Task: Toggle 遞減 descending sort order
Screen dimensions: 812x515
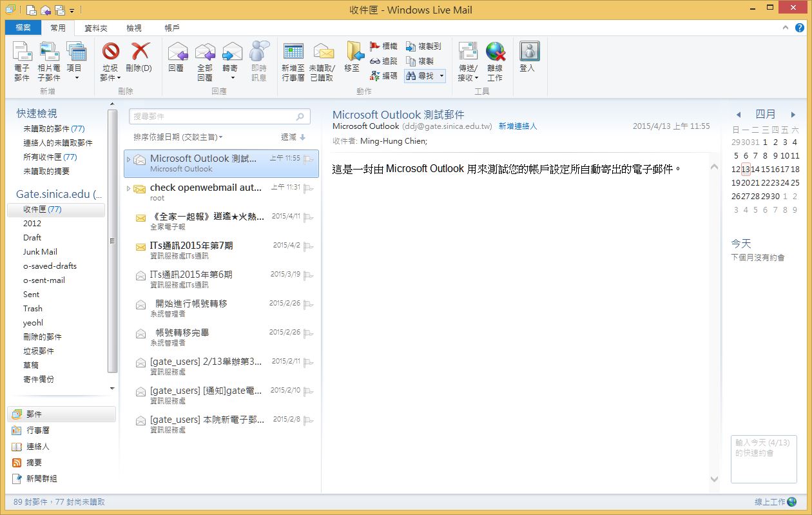Action: coord(293,137)
